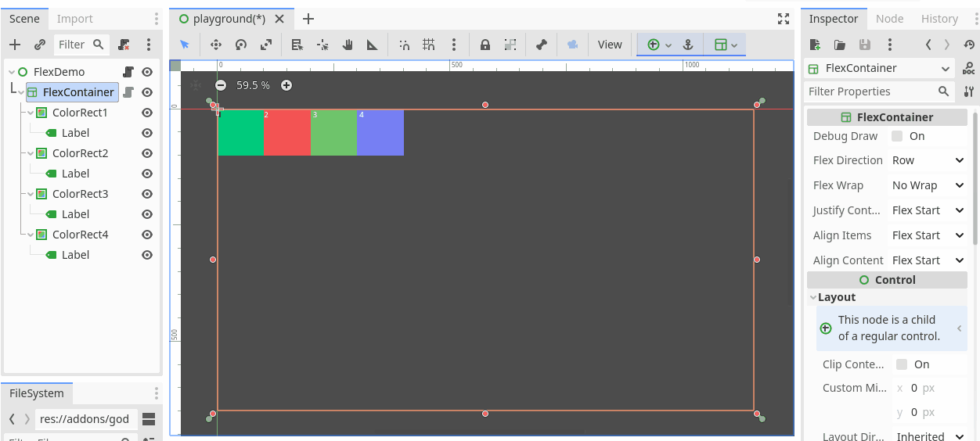
Task: Toggle distraction-free mode expand icon
Action: (784, 19)
